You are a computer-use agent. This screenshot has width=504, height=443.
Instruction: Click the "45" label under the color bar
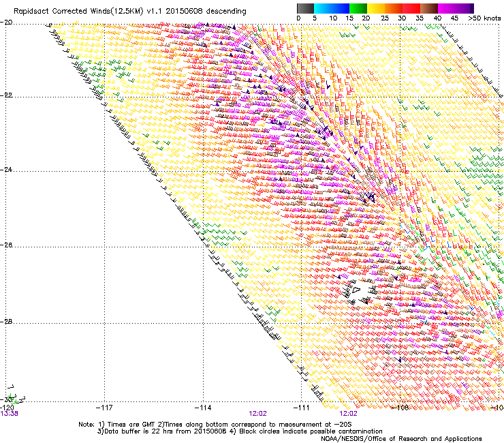tap(454, 18)
